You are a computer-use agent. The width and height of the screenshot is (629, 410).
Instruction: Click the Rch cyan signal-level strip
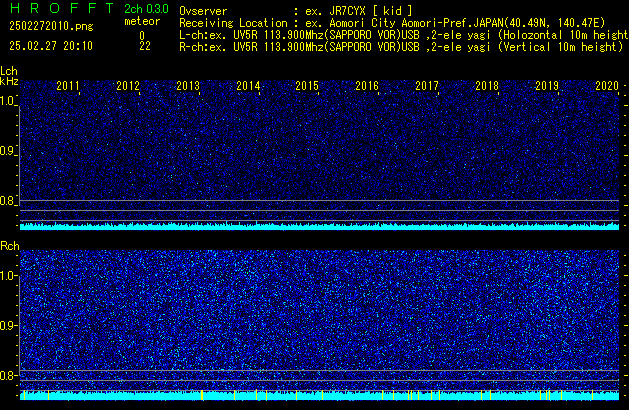[x=319, y=396]
